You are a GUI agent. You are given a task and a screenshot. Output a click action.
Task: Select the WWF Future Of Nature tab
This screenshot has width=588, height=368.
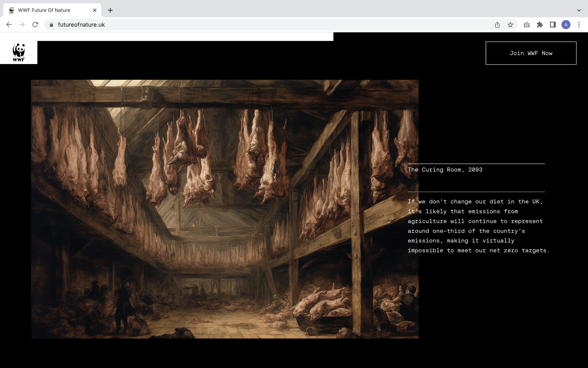[x=44, y=10]
